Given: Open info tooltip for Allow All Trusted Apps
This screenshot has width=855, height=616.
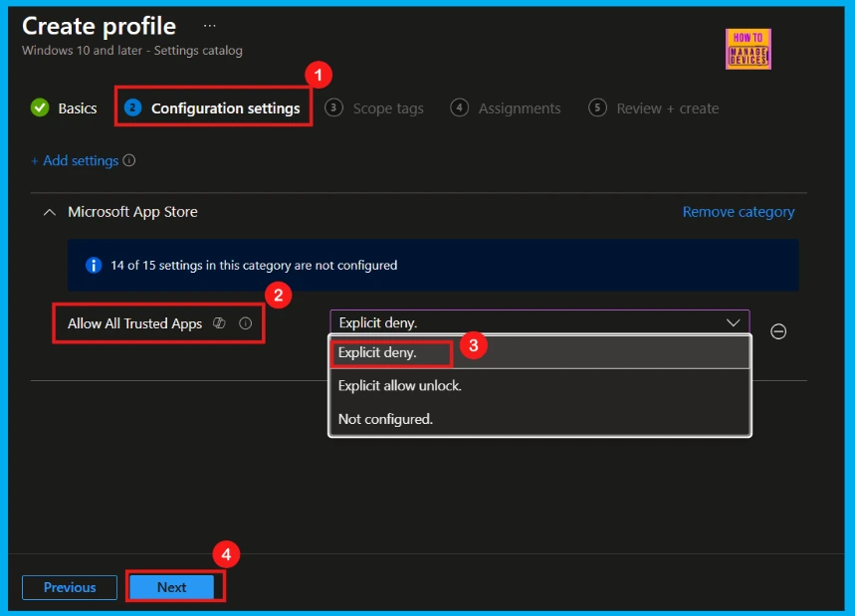Looking at the screenshot, I should point(246,323).
